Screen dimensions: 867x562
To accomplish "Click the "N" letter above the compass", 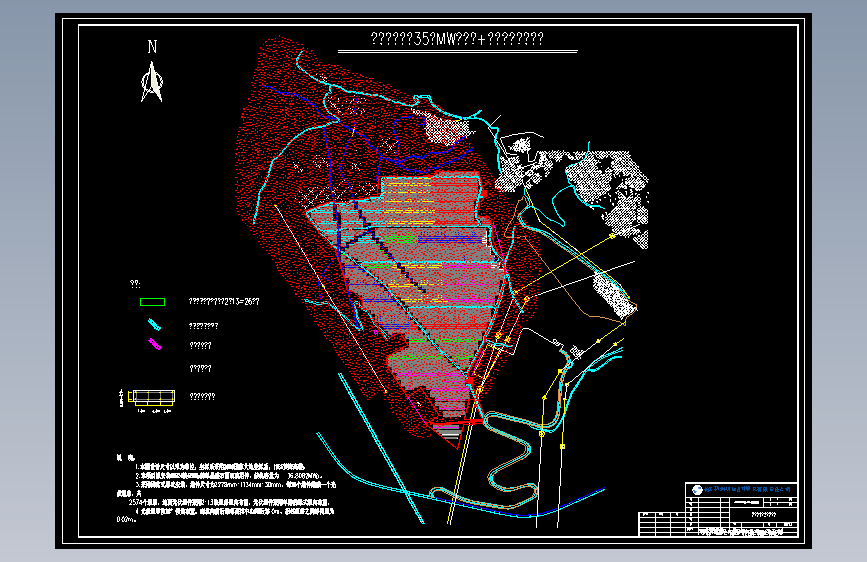I will click(x=152, y=46).
